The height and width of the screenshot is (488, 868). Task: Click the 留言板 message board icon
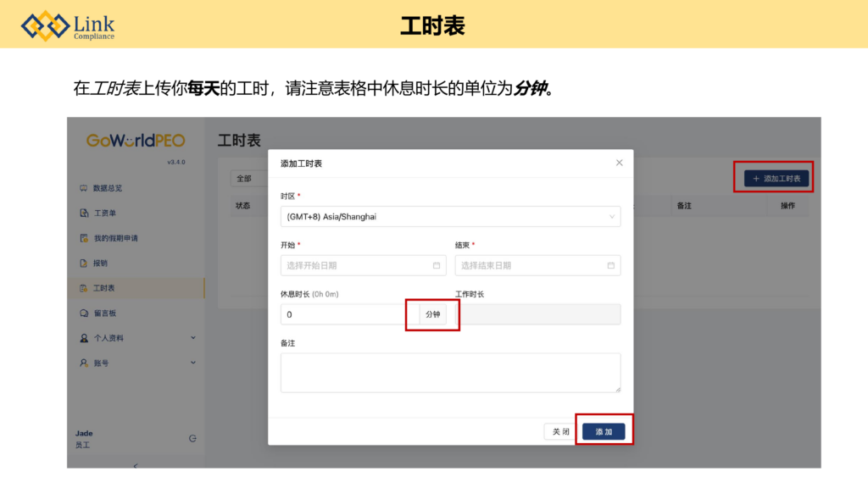pos(84,313)
